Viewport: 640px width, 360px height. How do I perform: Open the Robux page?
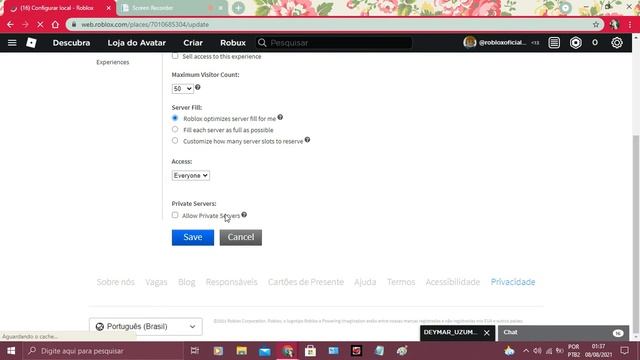click(233, 42)
